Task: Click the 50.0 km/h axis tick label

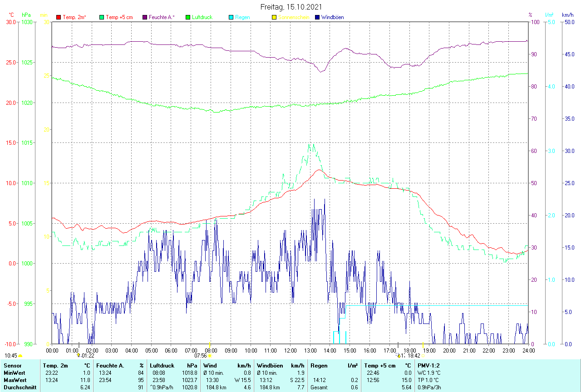Action: click(569, 22)
